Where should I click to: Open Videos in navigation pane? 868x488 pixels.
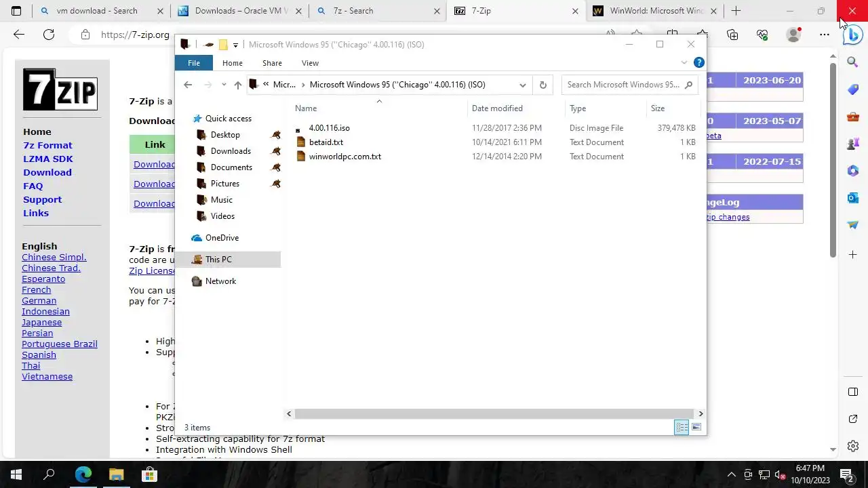[x=222, y=216]
